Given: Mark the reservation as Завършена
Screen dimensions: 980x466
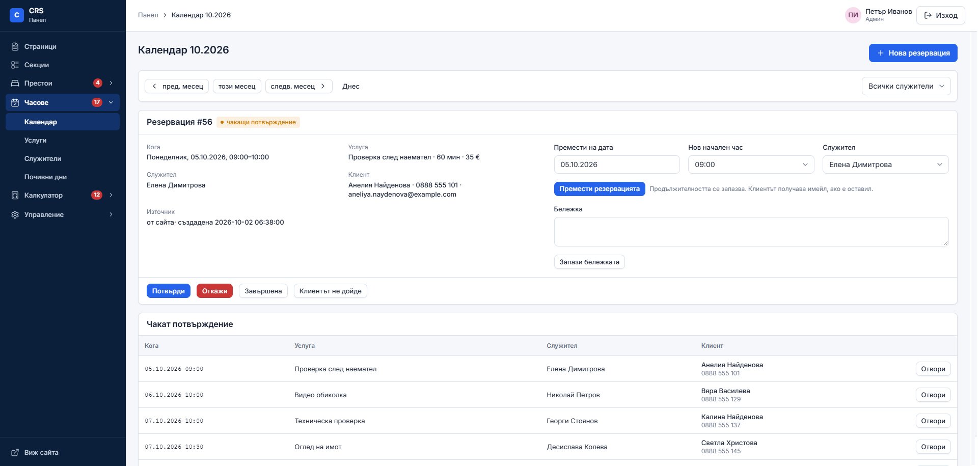Looking at the screenshot, I should [263, 291].
